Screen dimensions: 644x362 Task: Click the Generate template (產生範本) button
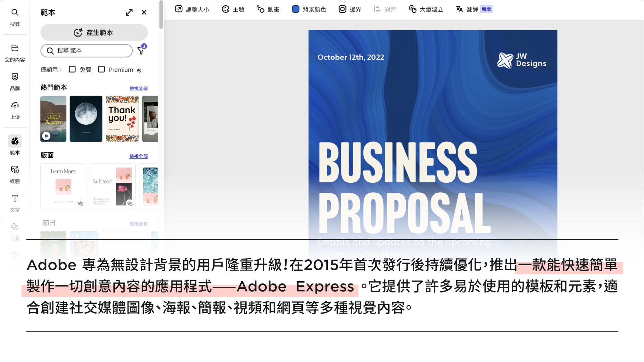[x=94, y=32]
